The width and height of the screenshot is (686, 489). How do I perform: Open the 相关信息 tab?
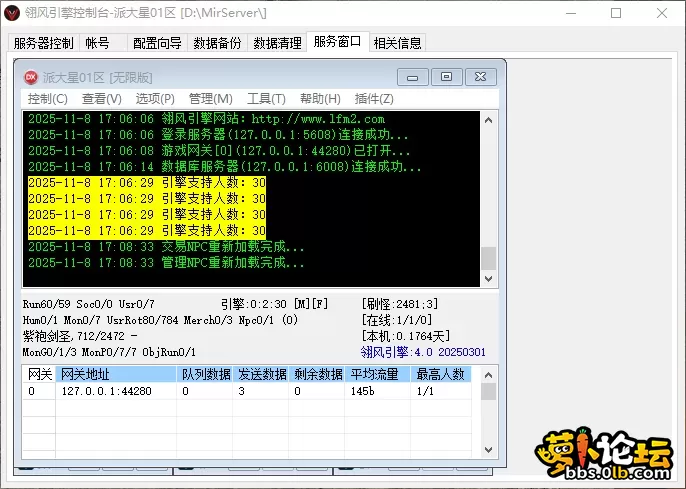click(x=397, y=43)
